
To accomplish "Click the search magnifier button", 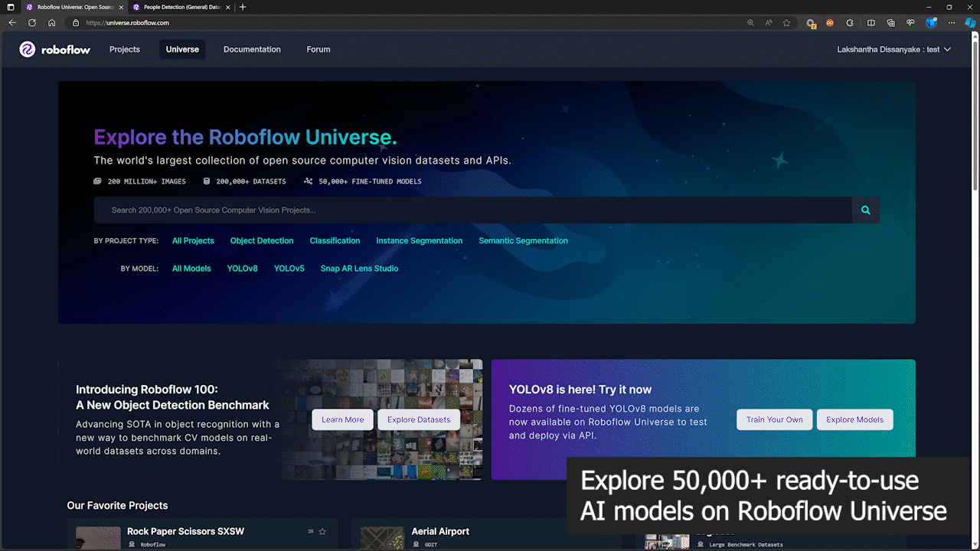I will [x=866, y=210].
